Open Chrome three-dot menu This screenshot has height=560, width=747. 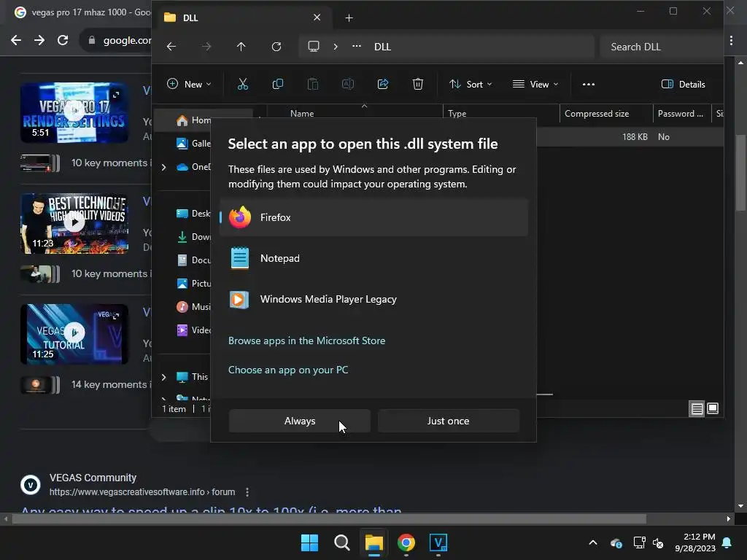[731, 41]
